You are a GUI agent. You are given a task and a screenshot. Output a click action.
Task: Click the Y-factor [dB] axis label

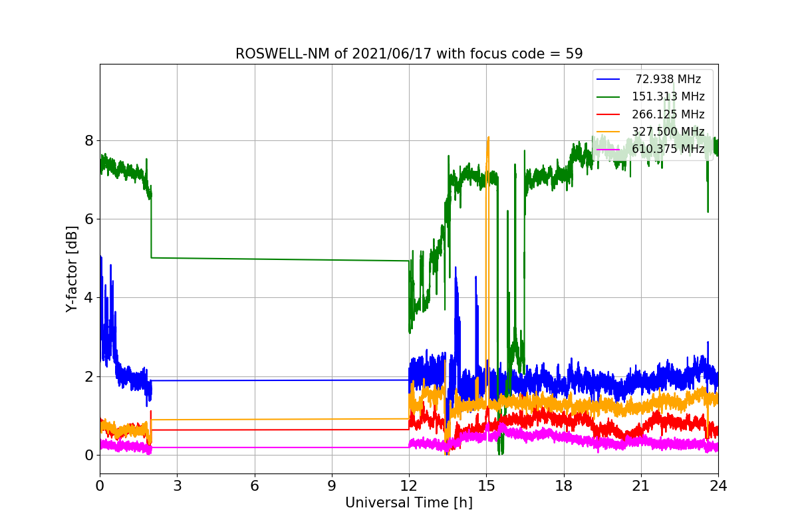pos(72,269)
